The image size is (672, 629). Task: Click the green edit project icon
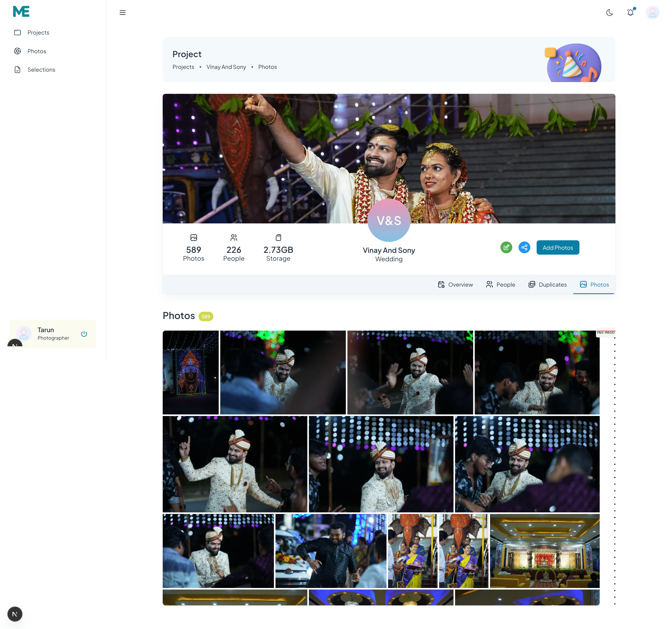(x=506, y=247)
